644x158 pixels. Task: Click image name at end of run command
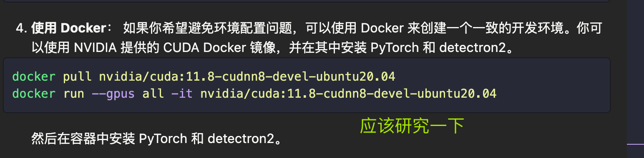[349, 93]
